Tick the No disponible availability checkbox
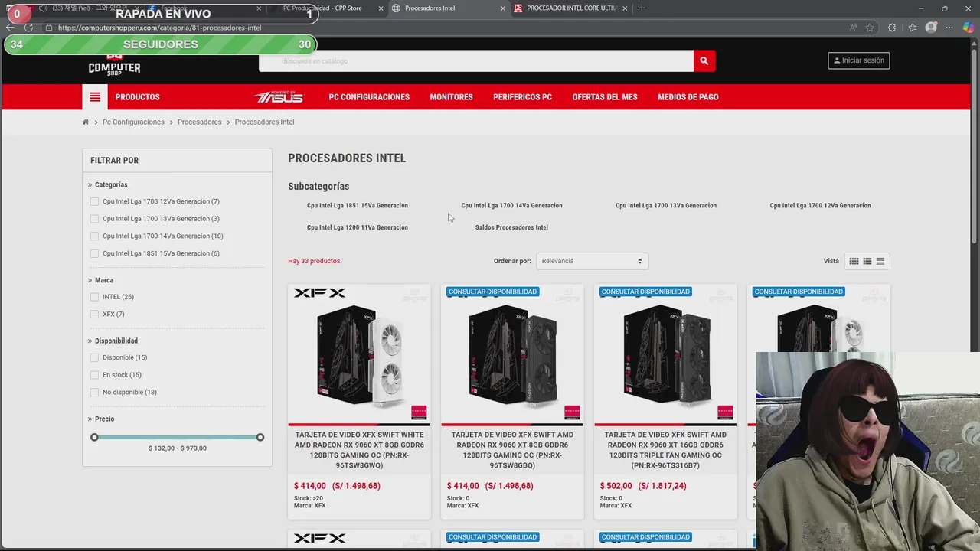 click(94, 393)
